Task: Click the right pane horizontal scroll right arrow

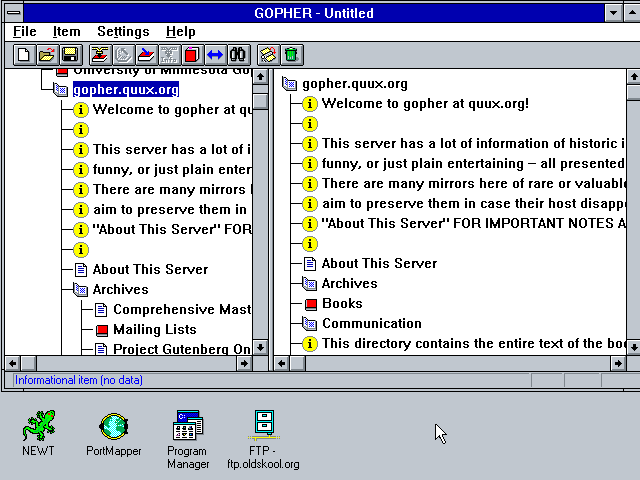Action: (x=618, y=363)
